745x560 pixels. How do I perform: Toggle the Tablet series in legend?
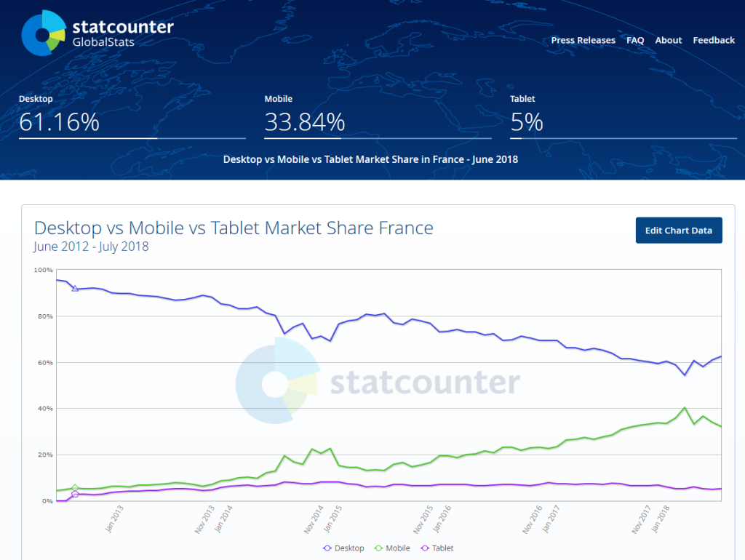[x=439, y=548]
